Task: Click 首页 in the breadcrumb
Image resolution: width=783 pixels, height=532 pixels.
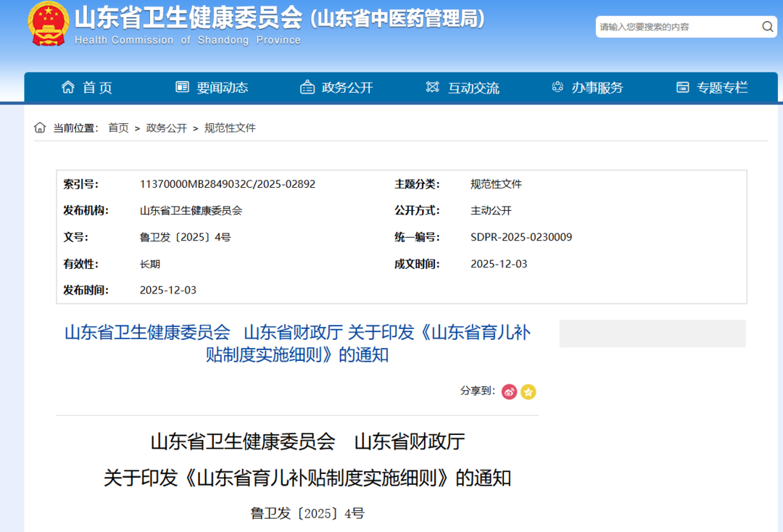Action: click(x=118, y=128)
